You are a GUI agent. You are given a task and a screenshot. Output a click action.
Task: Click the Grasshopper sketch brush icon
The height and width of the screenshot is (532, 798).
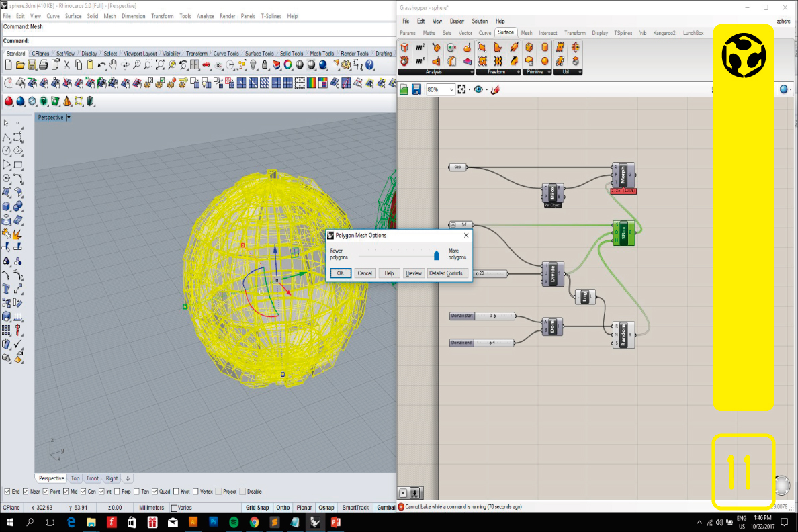click(495, 89)
